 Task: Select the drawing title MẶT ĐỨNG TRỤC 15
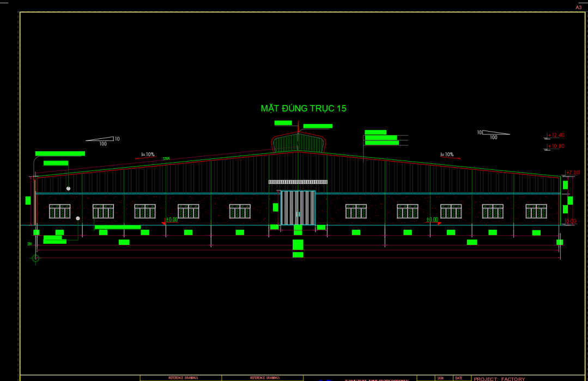coord(304,108)
